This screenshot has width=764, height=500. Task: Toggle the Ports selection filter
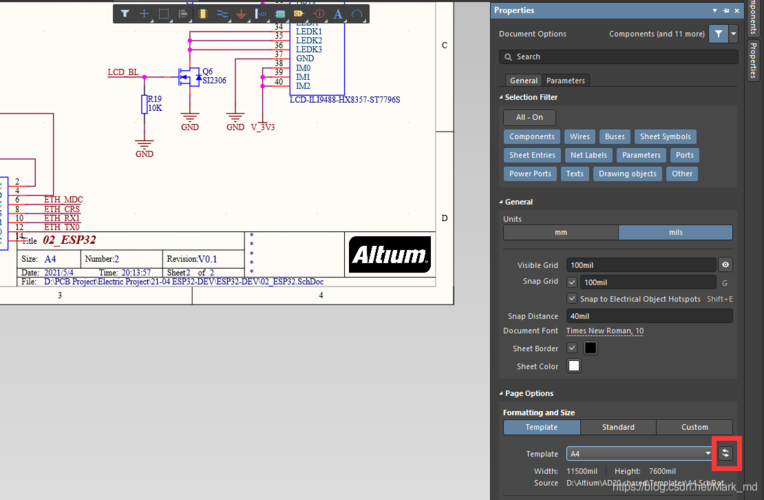[684, 155]
